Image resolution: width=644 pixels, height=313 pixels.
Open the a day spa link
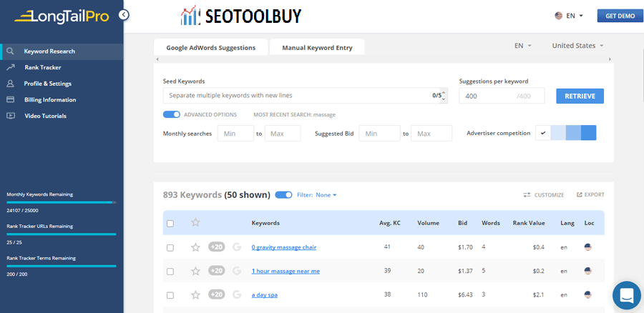pyautogui.click(x=265, y=295)
